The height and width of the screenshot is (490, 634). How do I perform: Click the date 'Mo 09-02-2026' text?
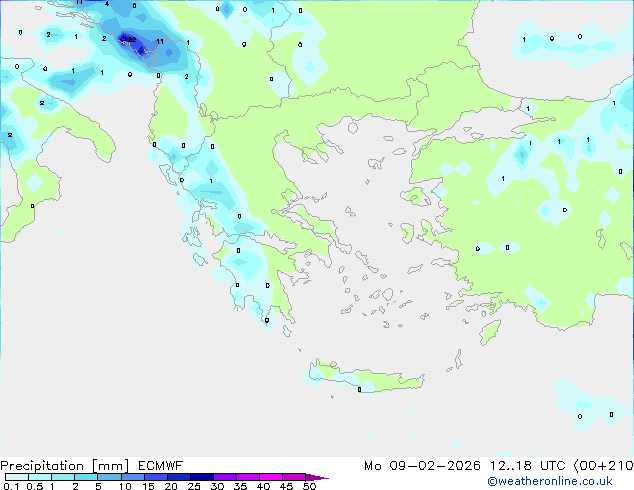(x=422, y=466)
